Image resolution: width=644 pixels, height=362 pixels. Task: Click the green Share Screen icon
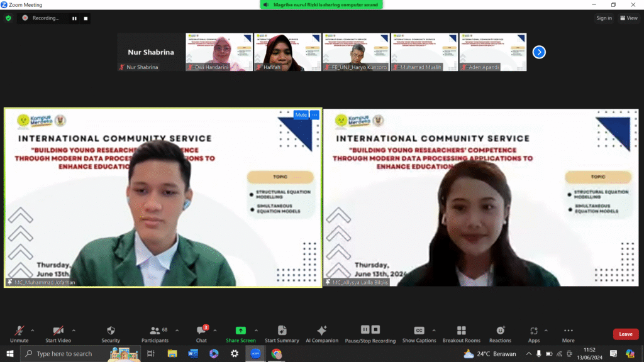click(x=240, y=331)
